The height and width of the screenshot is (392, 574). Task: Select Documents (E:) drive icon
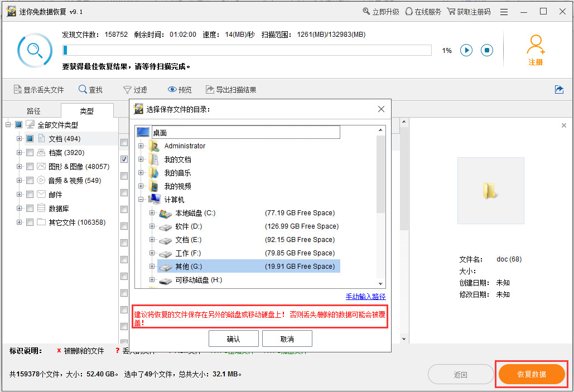pos(166,240)
